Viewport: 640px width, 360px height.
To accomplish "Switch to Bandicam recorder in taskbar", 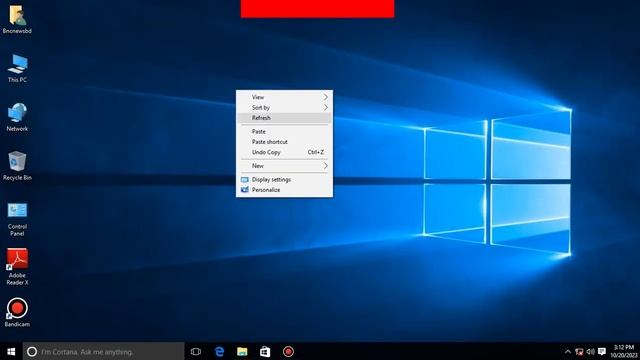I will coord(288,351).
